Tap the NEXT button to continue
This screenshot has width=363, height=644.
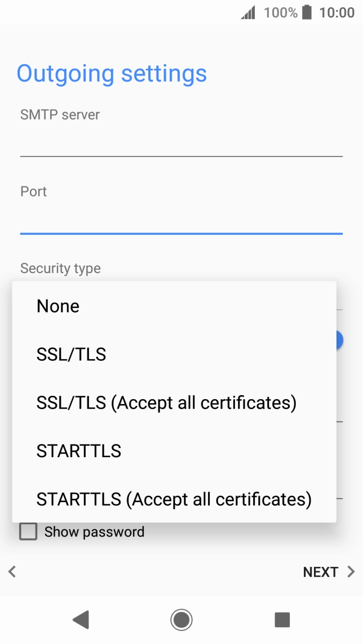pos(320,571)
